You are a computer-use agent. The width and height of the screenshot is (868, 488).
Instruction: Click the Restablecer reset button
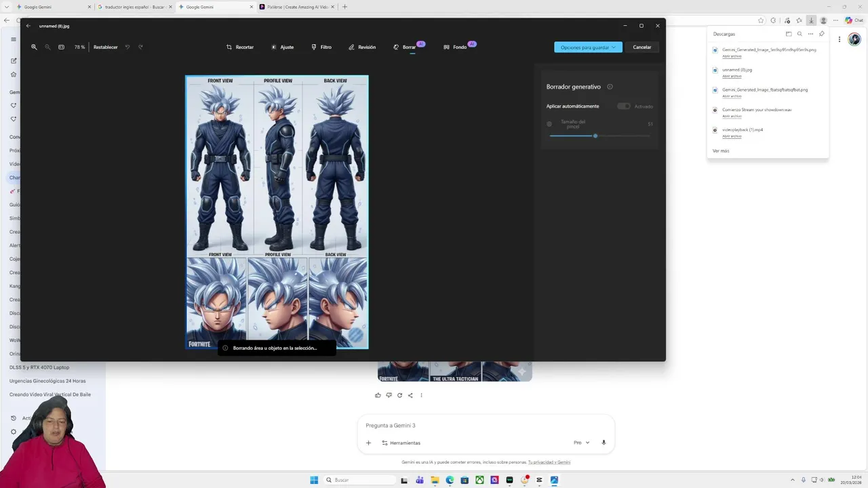tap(105, 47)
